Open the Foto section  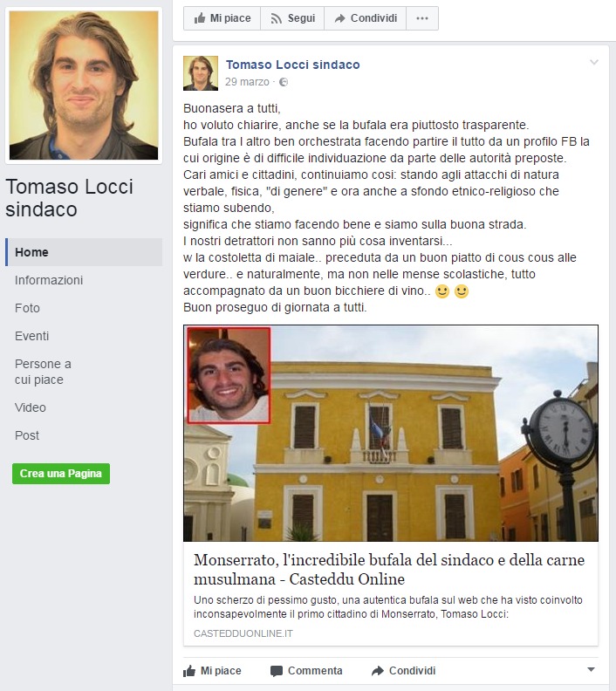pyautogui.click(x=27, y=308)
